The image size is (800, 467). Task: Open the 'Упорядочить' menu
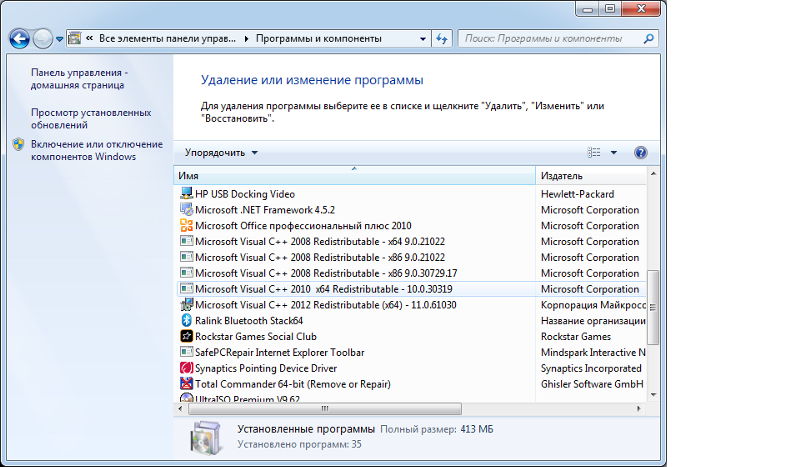click(221, 153)
